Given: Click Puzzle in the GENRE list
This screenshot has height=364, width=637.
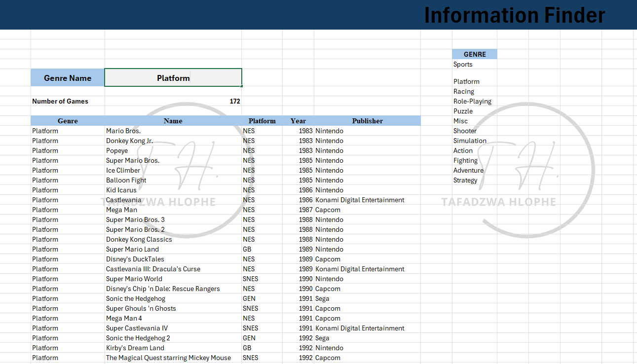Looking at the screenshot, I should [463, 111].
